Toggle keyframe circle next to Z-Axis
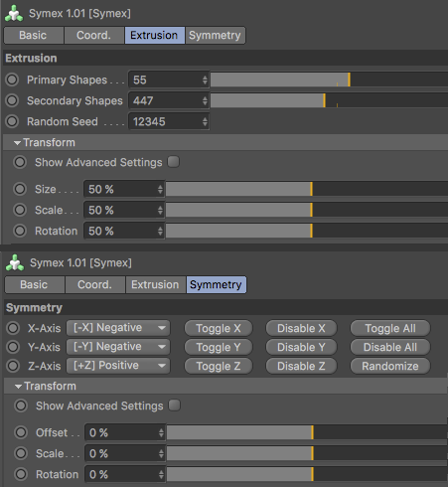The height and width of the screenshot is (487, 448). (13, 366)
